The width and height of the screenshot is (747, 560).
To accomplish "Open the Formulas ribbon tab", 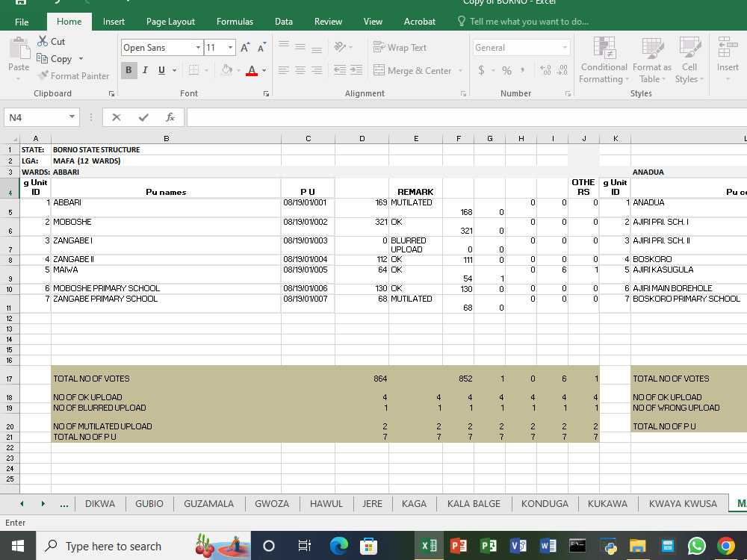I will tap(235, 22).
